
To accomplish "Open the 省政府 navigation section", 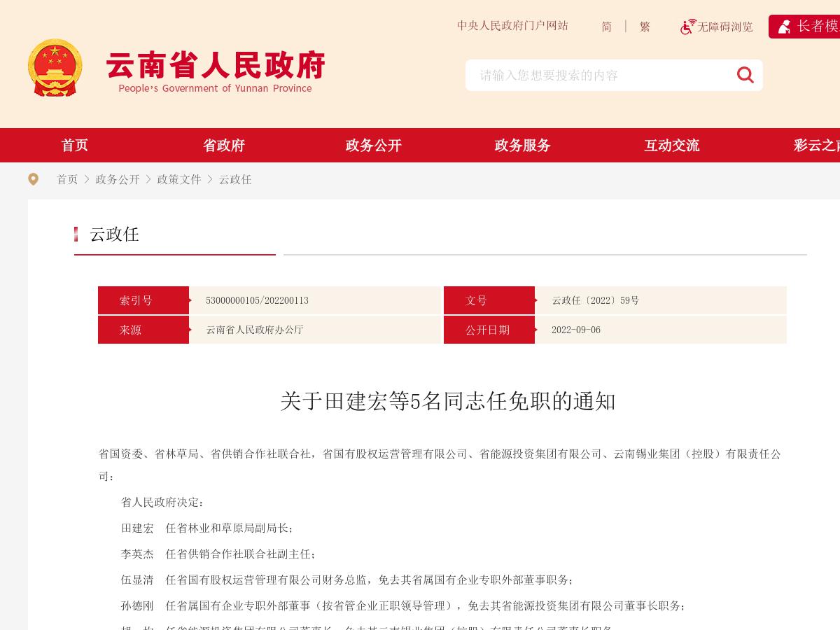I will (223, 146).
